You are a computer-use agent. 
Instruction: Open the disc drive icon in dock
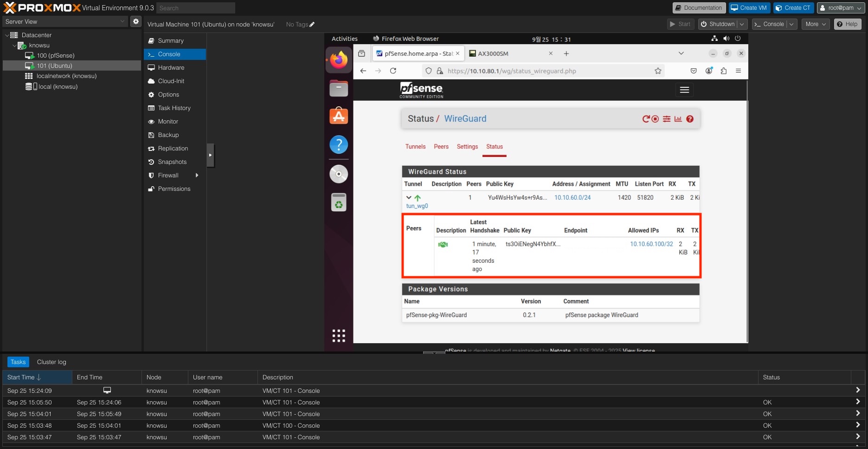339,174
